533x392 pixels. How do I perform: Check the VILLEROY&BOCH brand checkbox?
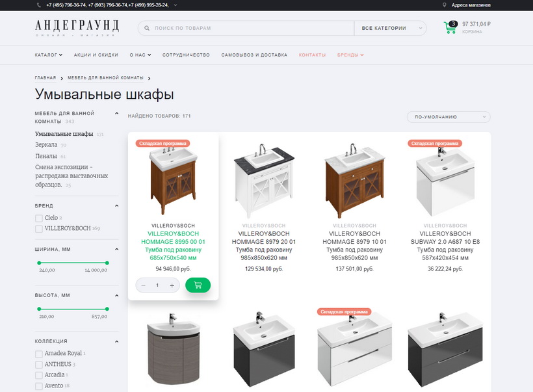pos(39,229)
